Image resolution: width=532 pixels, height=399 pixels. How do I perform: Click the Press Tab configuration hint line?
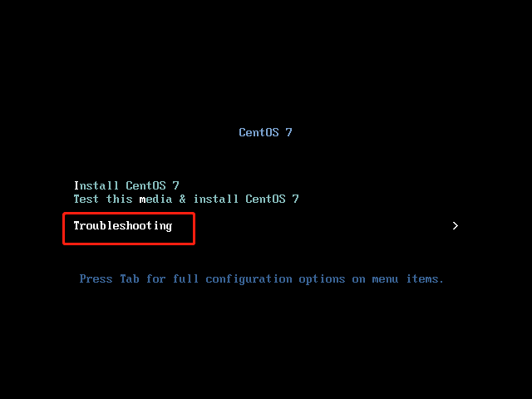pos(261,279)
